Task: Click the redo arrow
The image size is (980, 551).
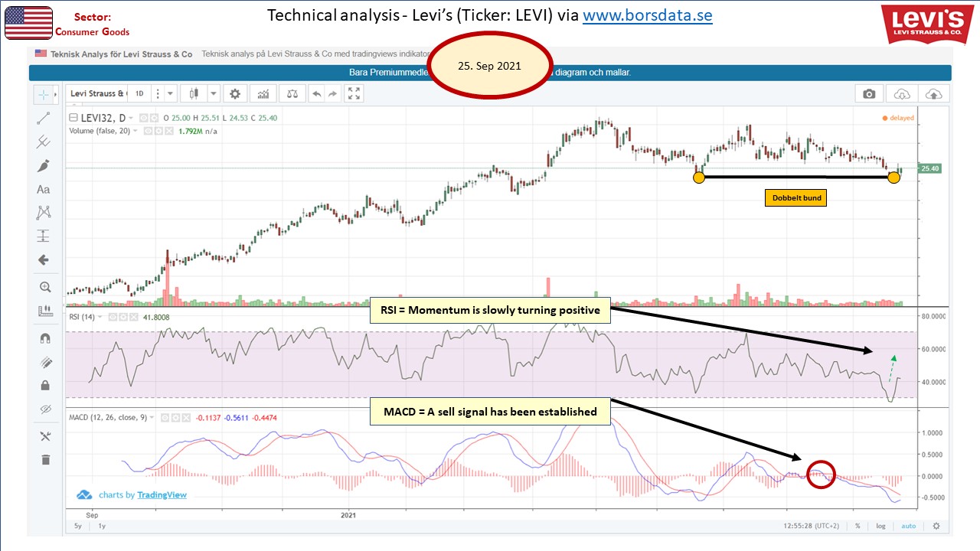Action: tap(333, 93)
